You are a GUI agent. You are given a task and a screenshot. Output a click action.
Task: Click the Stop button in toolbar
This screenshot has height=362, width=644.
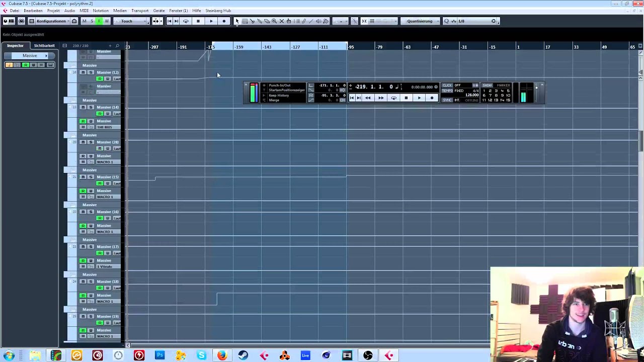pos(198,21)
